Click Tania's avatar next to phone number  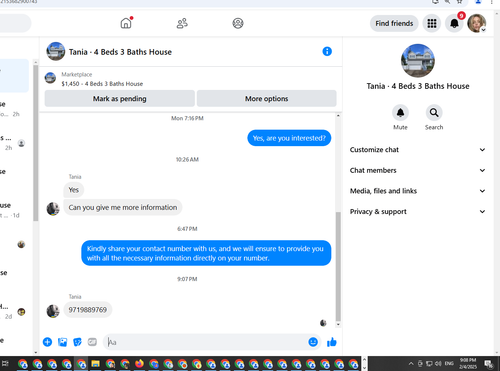pos(53,311)
